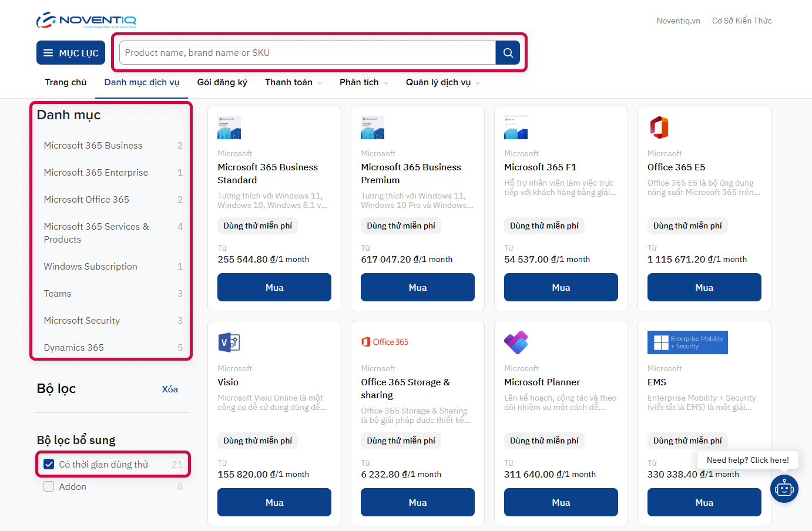Click the Office 365 E5 product logo
The height and width of the screenshot is (531, 812).
(x=659, y=127)
